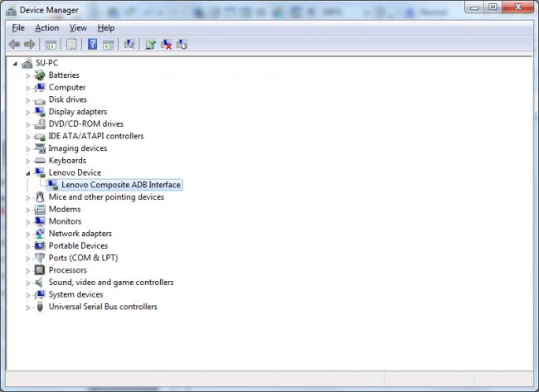The height and width of the screenshot is (392, 539).
Task: Expand DVD/CD-ROM drives
Action: click(28, 124)
